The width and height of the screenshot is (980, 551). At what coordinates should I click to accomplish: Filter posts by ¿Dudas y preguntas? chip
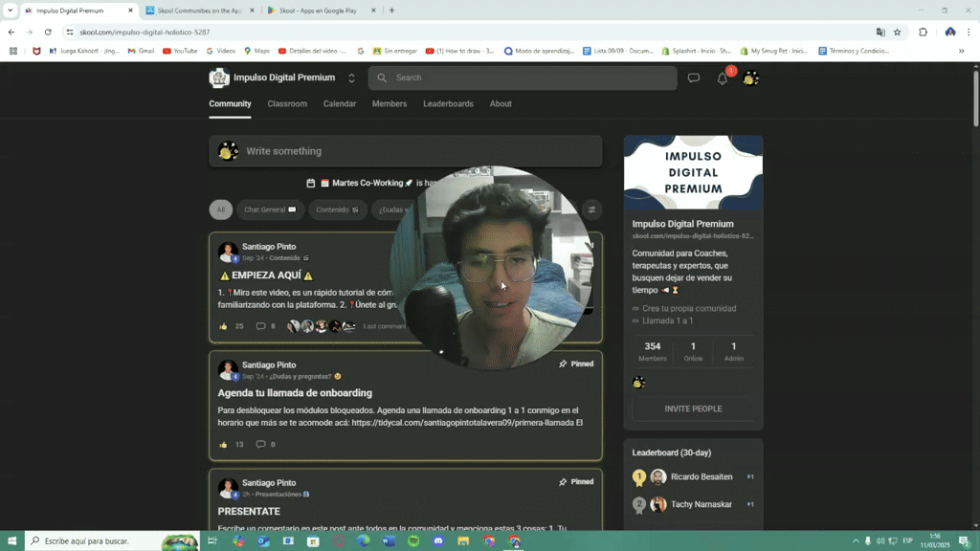[x=393, y=209]
